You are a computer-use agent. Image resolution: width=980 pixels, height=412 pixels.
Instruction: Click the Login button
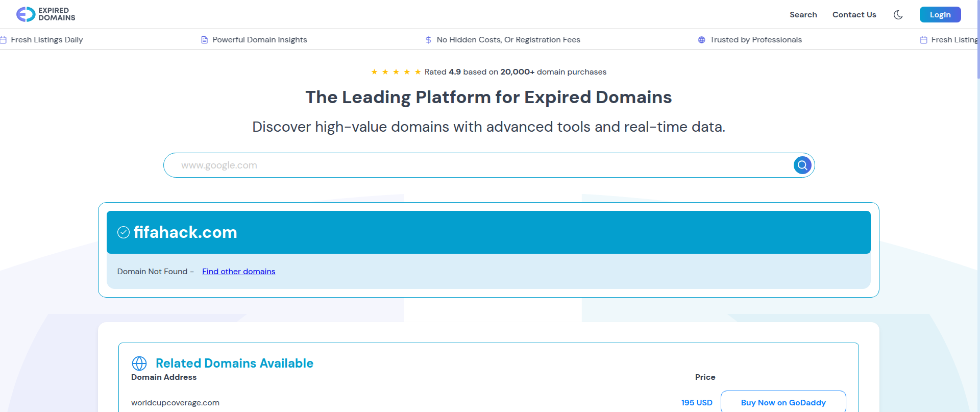[x=940, y=15]
